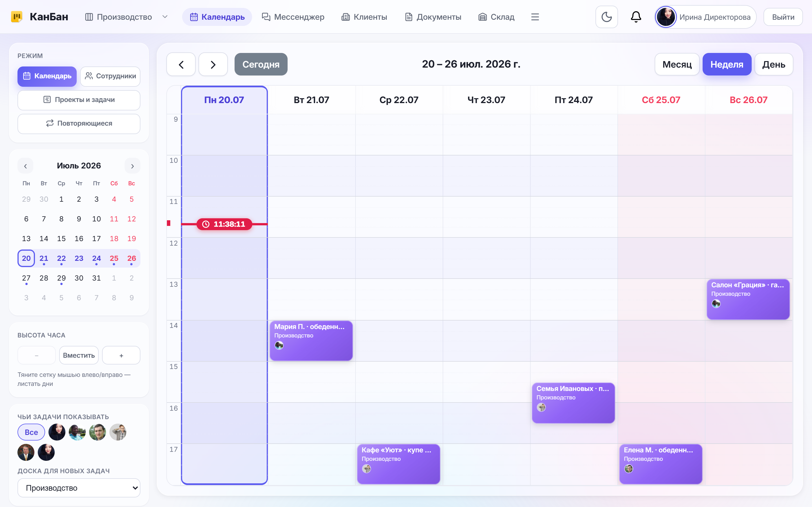Click the Выйти button
Viewport: 812px width, 507px height.
click(x=783, y=17)
